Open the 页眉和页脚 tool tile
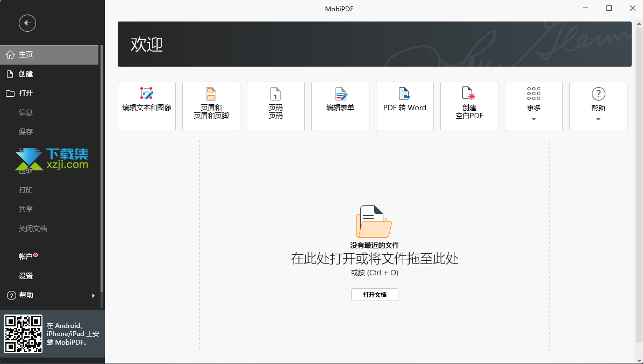This screenshot has height=364, width=643. (211, 106)
